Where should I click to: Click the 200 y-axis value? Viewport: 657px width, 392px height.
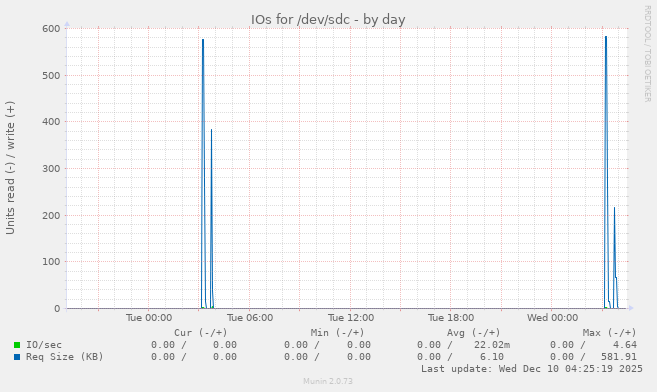(x=51, y=216)
